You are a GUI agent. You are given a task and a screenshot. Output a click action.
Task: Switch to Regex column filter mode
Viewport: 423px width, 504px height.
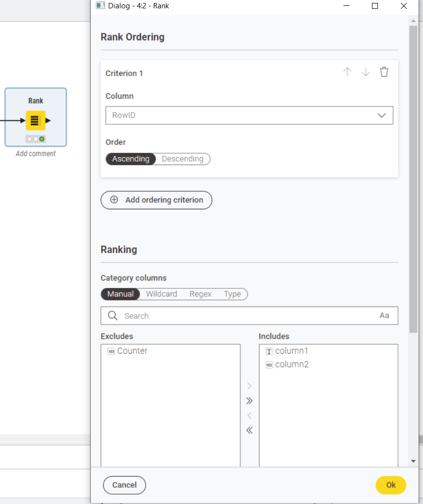[x=200, y=294]
